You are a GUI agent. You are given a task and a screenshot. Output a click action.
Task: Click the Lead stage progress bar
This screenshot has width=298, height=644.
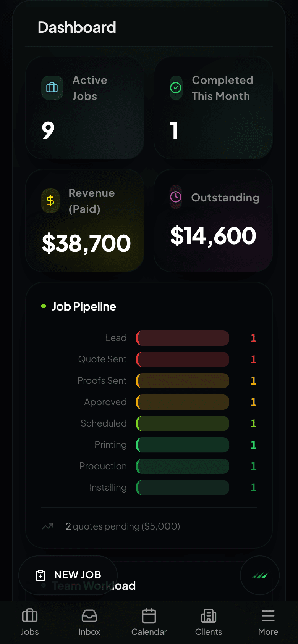[x=182, y=338]
